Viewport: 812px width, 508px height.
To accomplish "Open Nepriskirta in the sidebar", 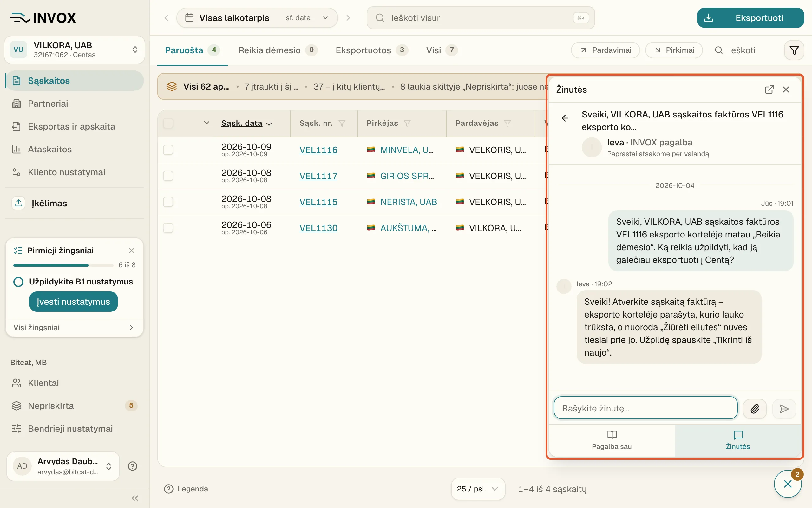I will click(75, 406).
